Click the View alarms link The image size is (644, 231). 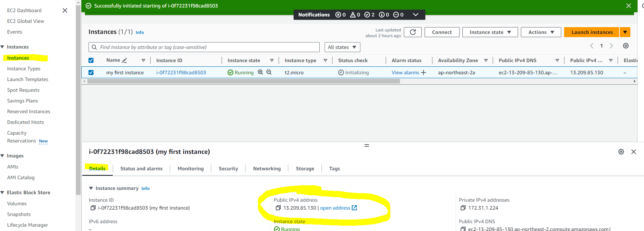click(405, 72)
